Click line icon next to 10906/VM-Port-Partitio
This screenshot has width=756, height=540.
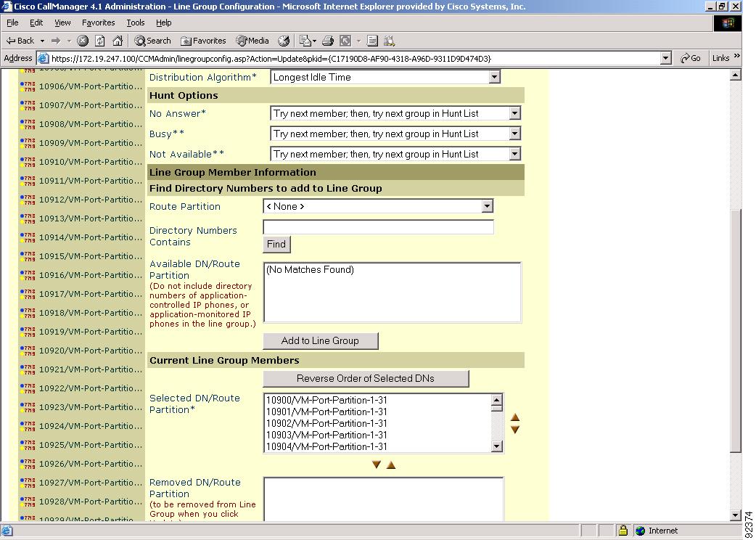28,86
